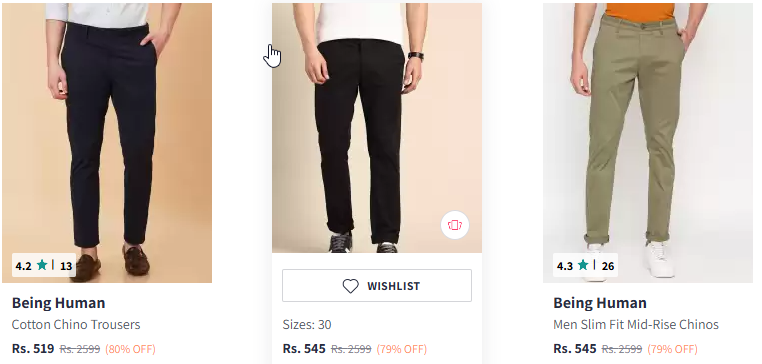Viewport: 762px width, 364px height.
Task: Click the 26 reviews count badge
Action: [608, 266]
